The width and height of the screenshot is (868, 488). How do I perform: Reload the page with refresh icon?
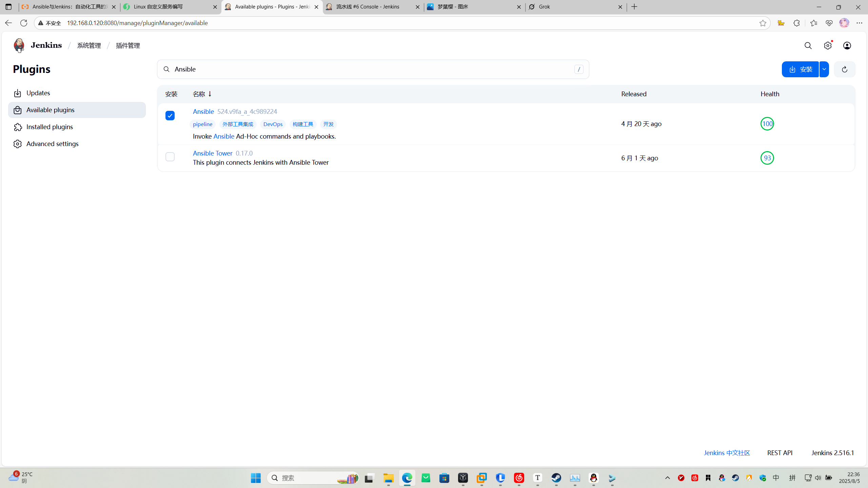coord(24,23)
